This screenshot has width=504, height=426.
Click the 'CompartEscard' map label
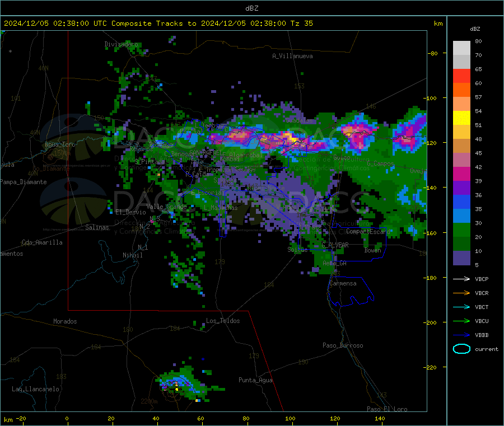click(368, 231)
